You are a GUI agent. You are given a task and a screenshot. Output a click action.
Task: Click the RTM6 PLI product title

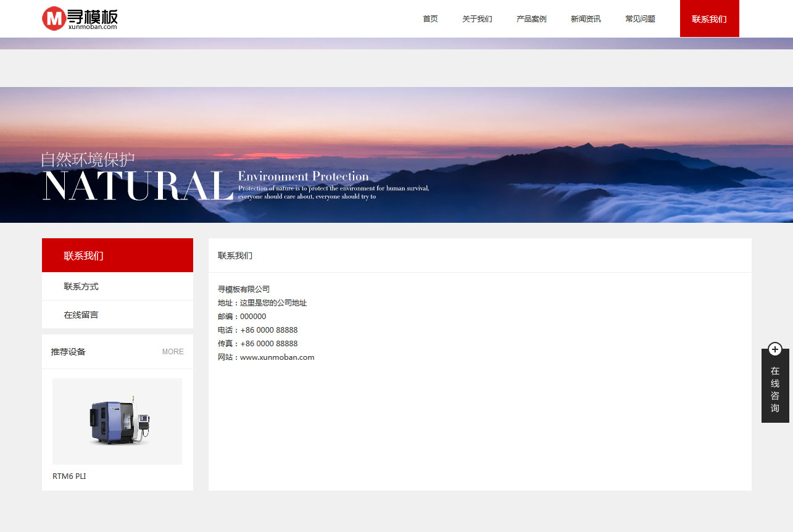coord(69,476)
